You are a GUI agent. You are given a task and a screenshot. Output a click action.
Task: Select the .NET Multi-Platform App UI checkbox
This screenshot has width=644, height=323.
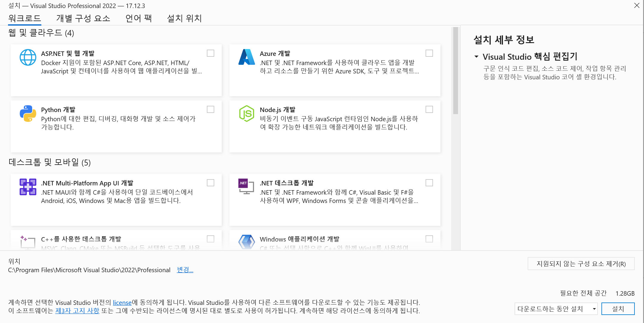coord(210,183)
